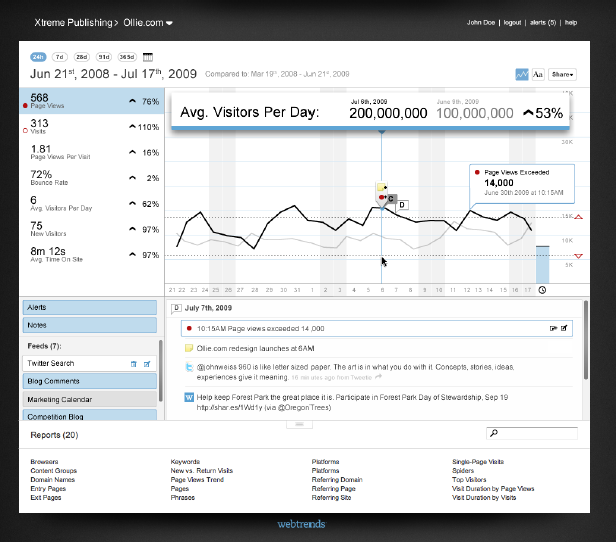Click the blue bar for current day
The width and height of the screenshot is (616, 542).
tap(543, 265)
